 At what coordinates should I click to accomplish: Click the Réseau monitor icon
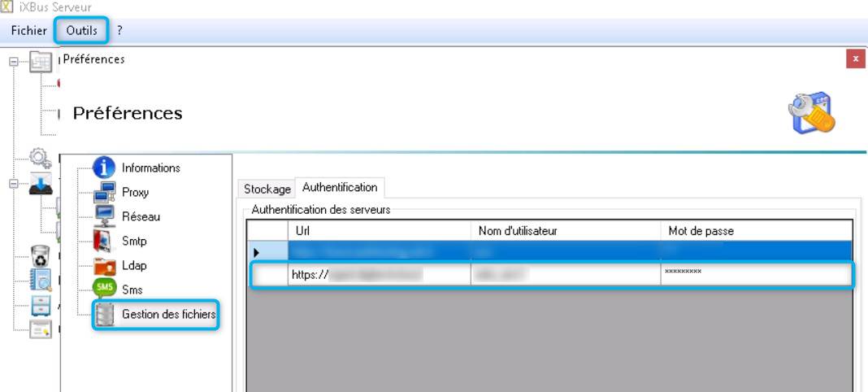click(104, 216)
